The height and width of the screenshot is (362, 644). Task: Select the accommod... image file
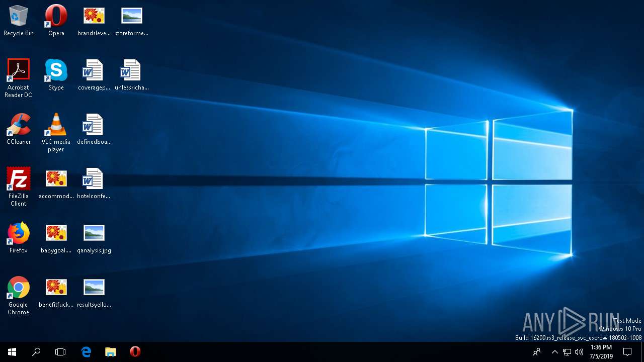56,184
